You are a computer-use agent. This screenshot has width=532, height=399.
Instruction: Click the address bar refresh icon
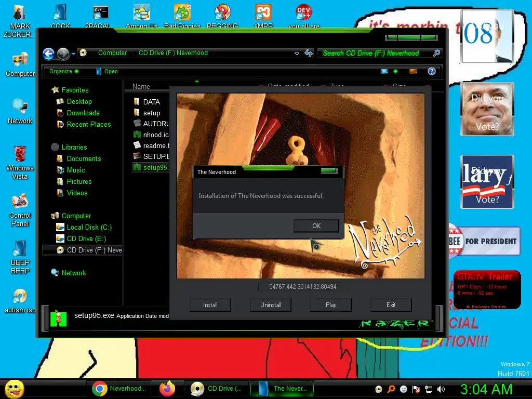tap(309, 54)
